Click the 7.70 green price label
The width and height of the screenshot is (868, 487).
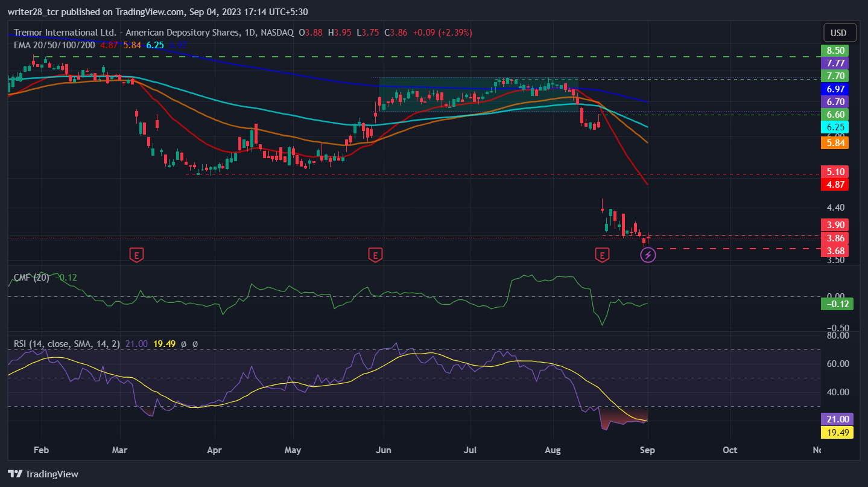(835, 75)
